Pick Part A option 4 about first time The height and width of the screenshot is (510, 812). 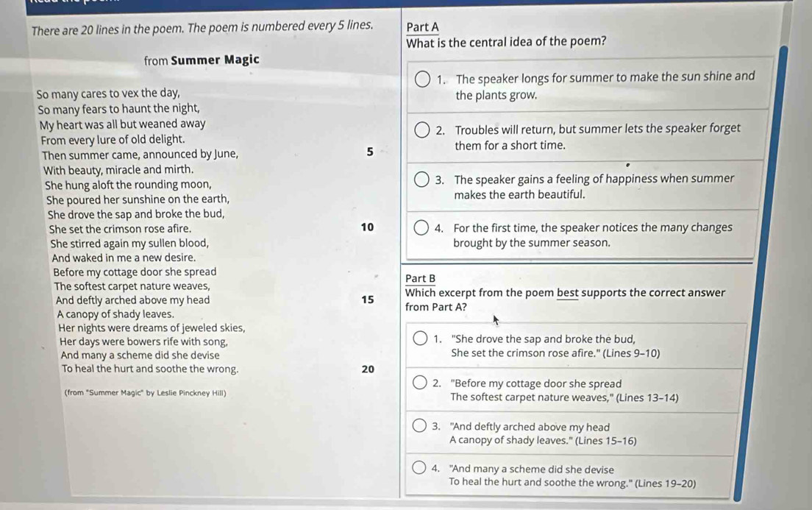421,227
